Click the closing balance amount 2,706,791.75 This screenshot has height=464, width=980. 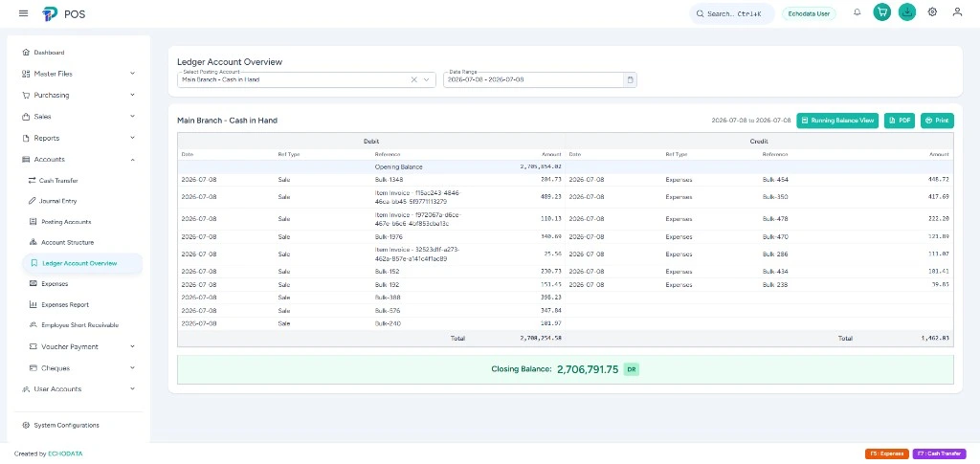point(588,369)
